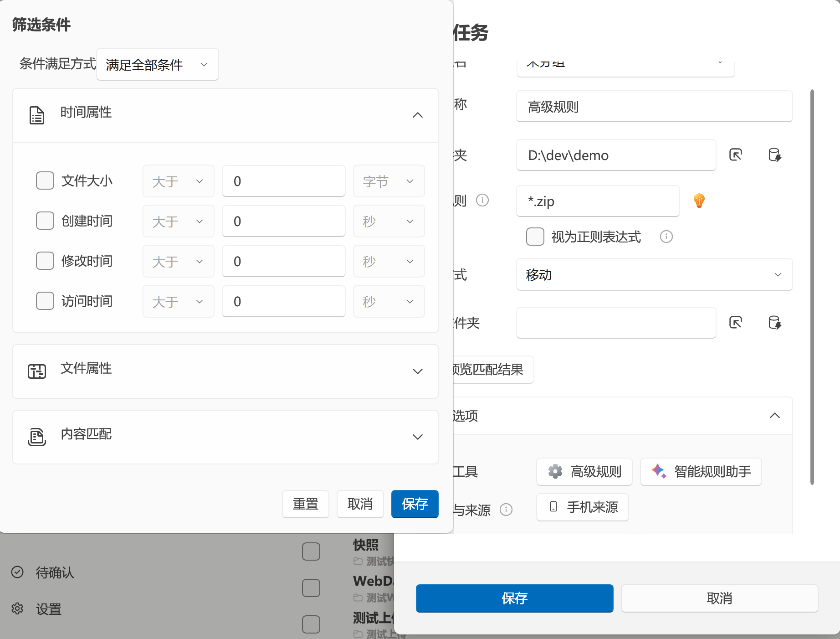Click database icon beside D:\dev\demo field
This screenshot has height=639, width=840.
pyautogui.click(x=774, y=155)
